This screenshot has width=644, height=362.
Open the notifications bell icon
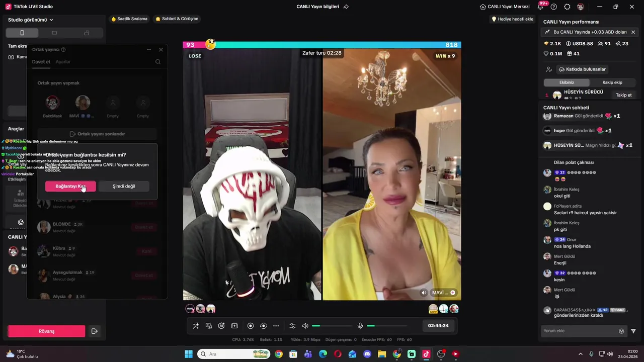pyautogui.click(x=541, y=7)
